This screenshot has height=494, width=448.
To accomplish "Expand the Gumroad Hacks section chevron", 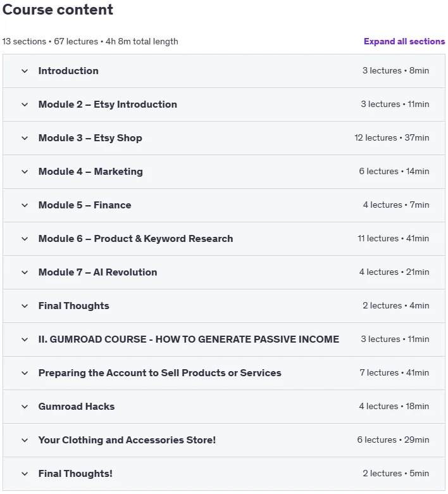I will point(25,407).
